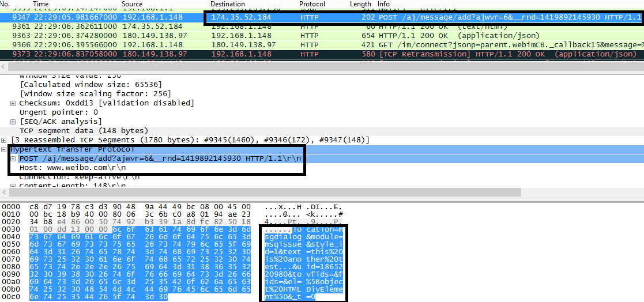
Task: Click the Info column header
Action: tap(383, 4)
